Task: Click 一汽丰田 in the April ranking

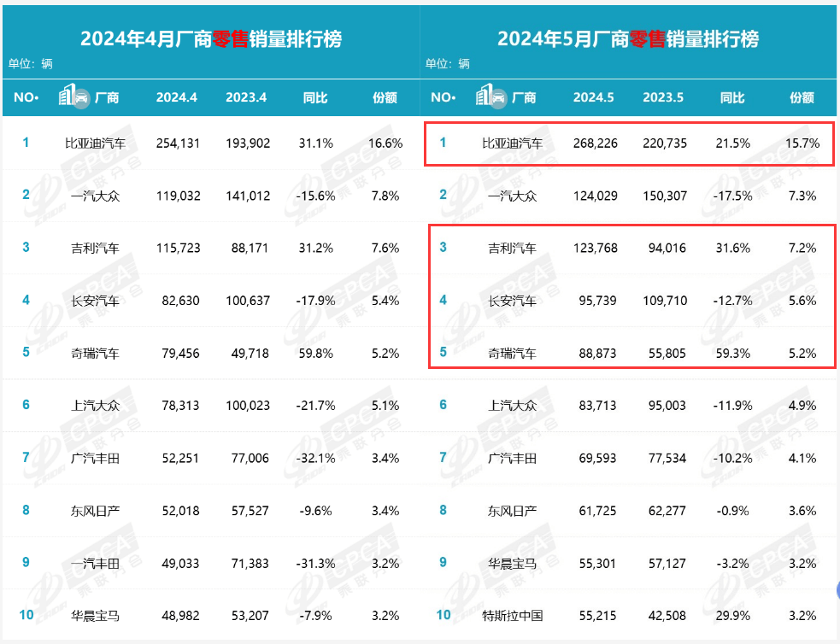Action: [95, 563]
